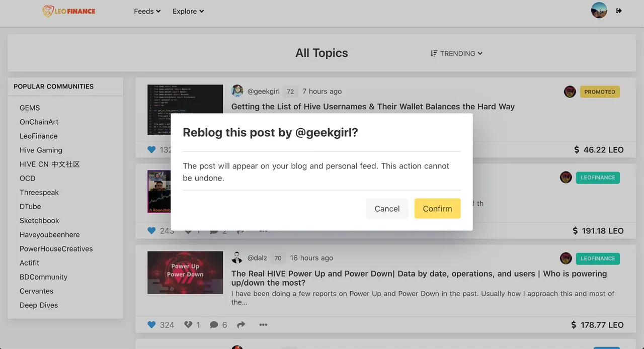Click the logout icon in header
The image size is (644, 349).
pos(619,11)
